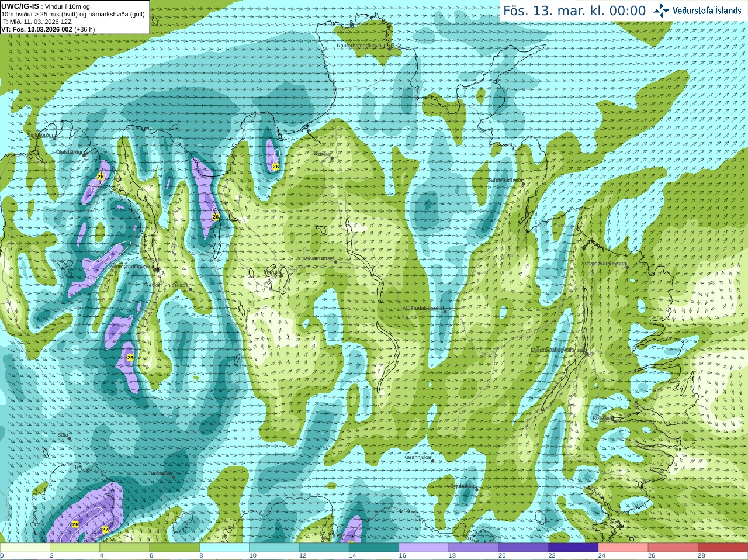Click the Sandvíkurheiði station label
Viewport: 748px width, 560px height.
click(x=505, y=180)
